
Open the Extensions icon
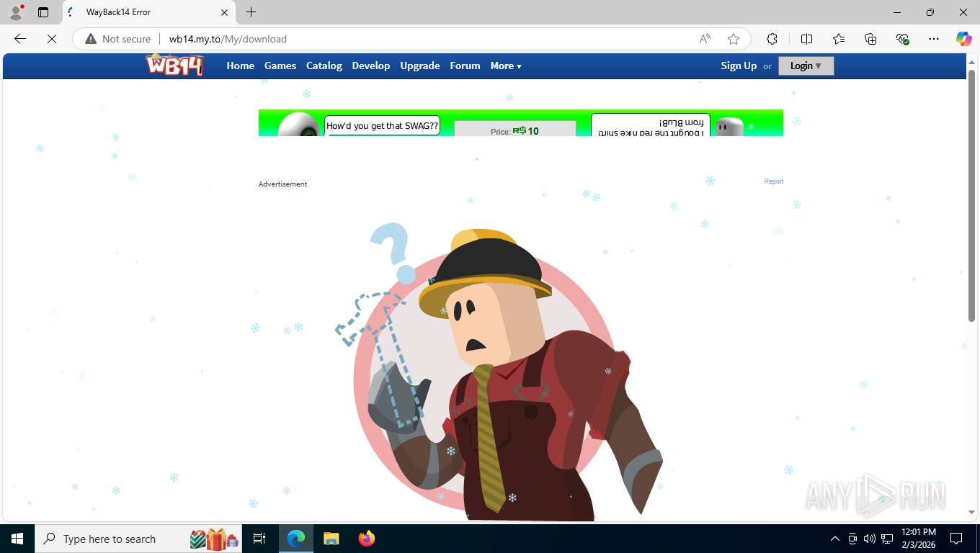(x=772, y=39)
